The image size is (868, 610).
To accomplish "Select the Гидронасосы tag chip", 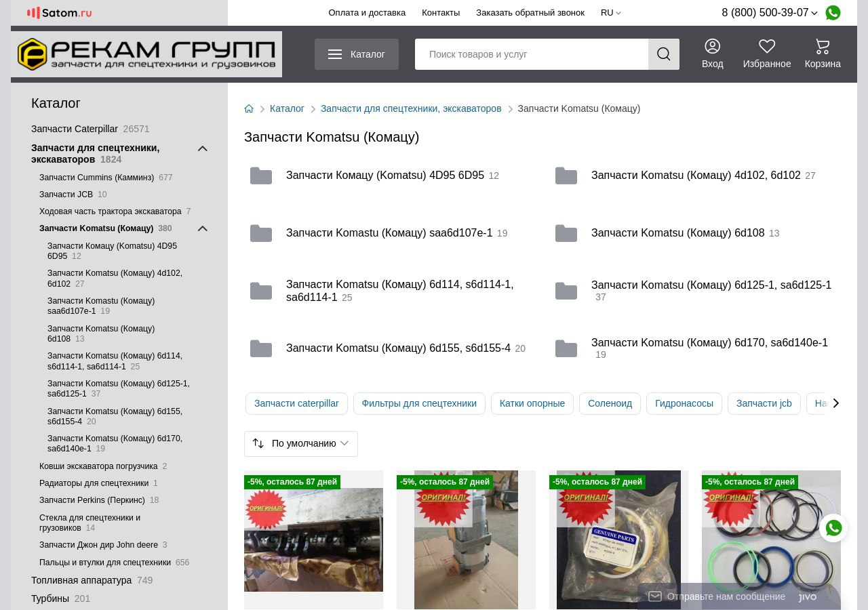I will 684,403.
